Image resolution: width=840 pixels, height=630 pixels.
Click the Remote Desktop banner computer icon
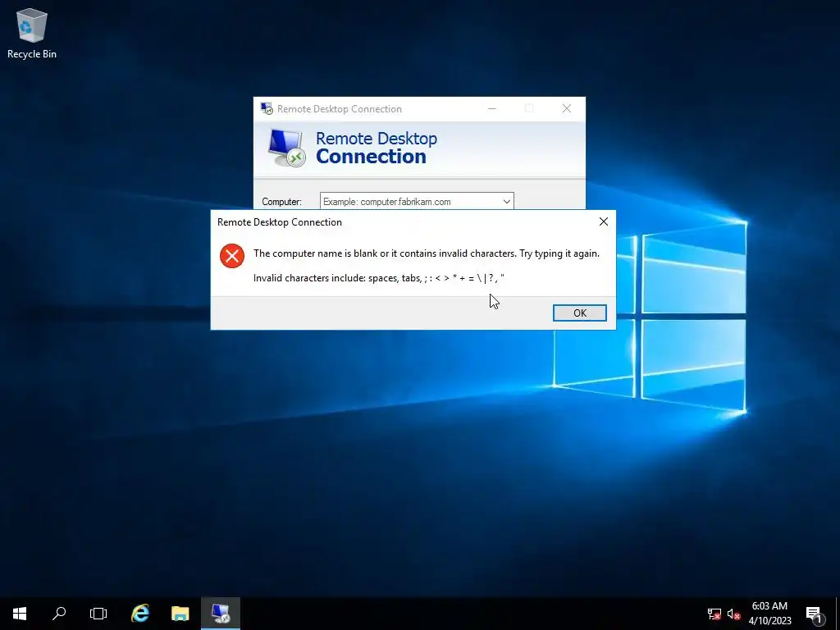point(286,148)
